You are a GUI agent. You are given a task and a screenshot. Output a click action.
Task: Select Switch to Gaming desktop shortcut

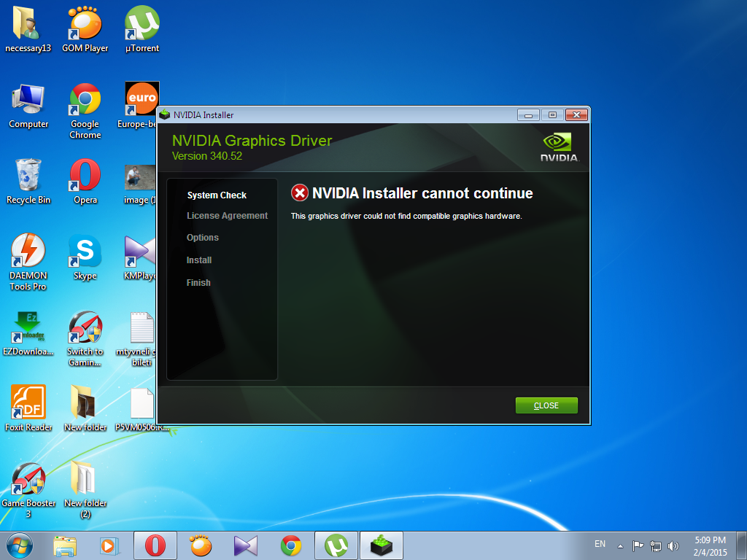click(85, 338)
